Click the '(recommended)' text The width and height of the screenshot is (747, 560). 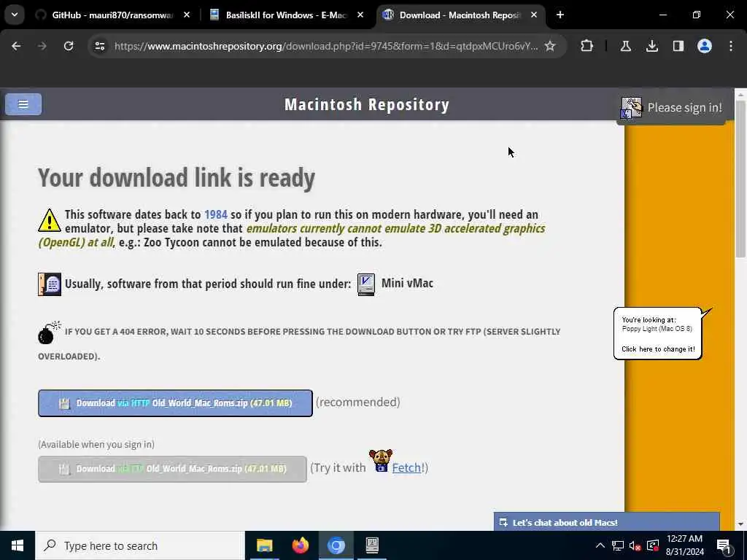(x=357, y=402)
